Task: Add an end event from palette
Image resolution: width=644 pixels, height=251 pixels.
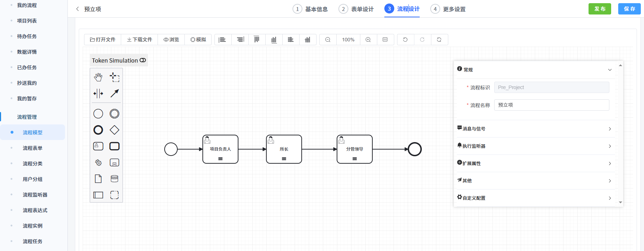Action: pyautogui.click(x=98, y=130)
